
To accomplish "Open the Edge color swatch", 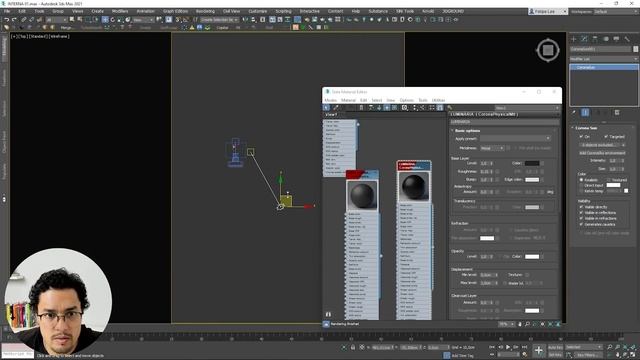I will (532, 180).
